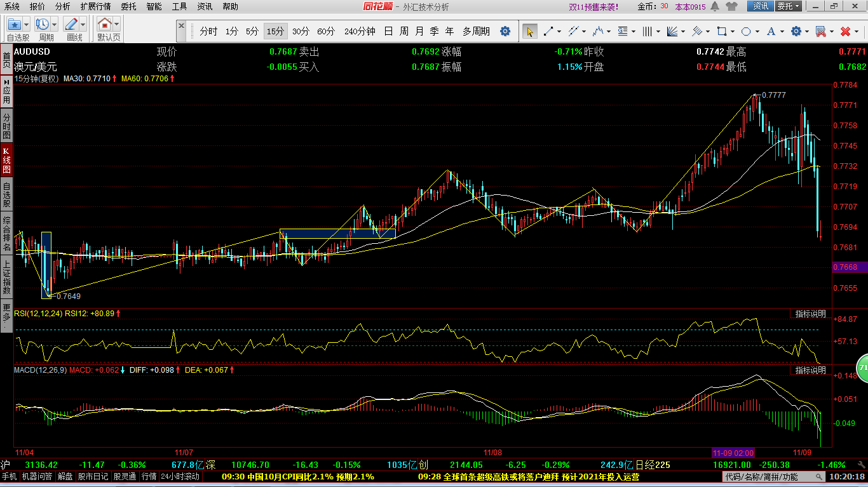The width and height of the screenshot is (868, 487).
Task: Open RSI panel 指标说明 link
Action: coord(811,314)
